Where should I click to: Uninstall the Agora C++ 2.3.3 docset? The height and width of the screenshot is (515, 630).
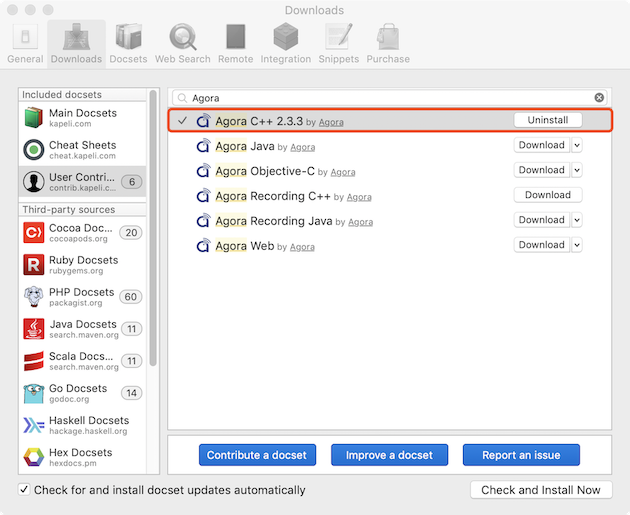[x=548, y=120]
